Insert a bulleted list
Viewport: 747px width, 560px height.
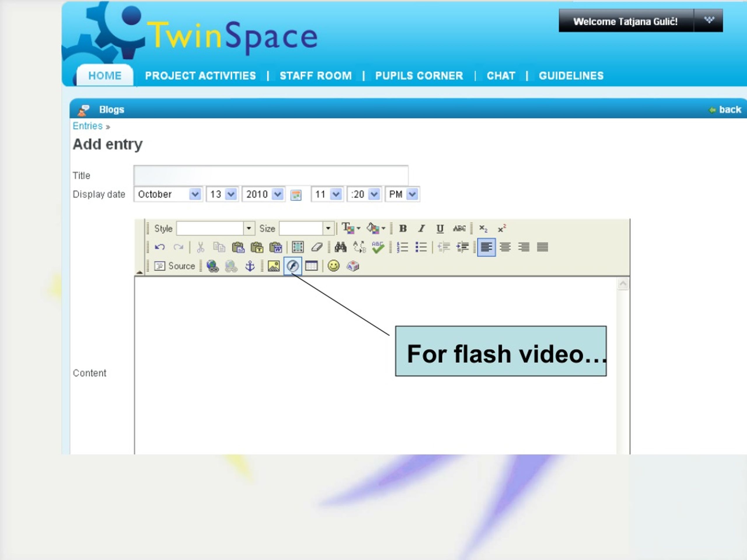[421, 247]
